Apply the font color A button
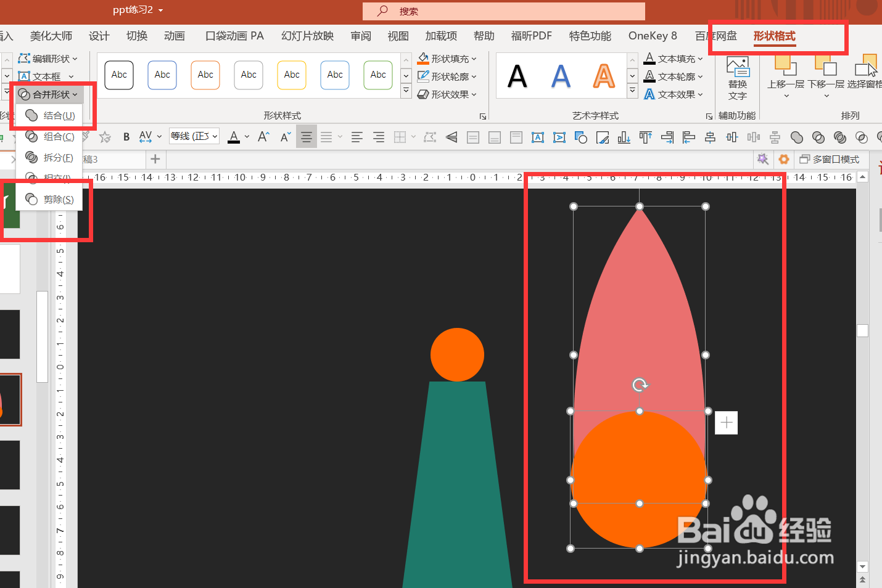The image size is (882, 588). click(x=233, y=137)
